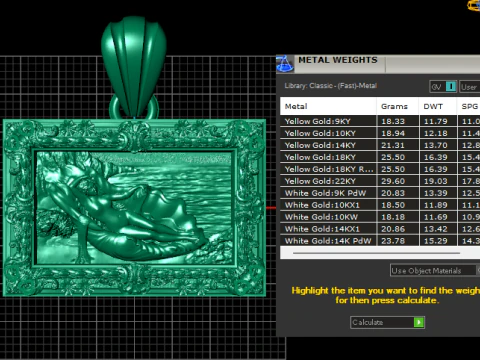Click the Calculate button
This screenshot has width=480, height=360.
coord(387,322)
